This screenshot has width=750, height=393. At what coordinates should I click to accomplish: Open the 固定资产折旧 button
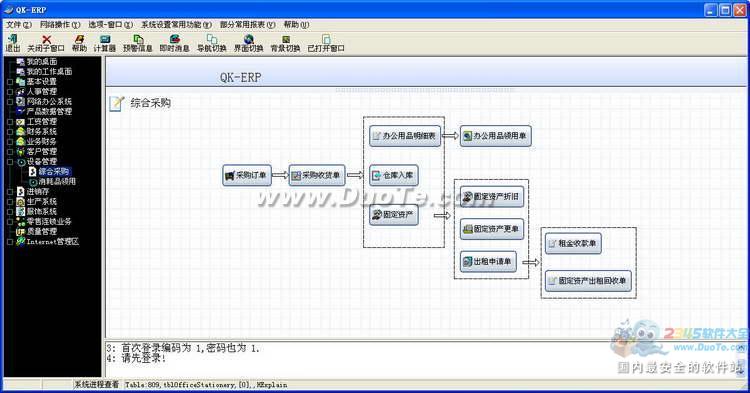(492, 196)
